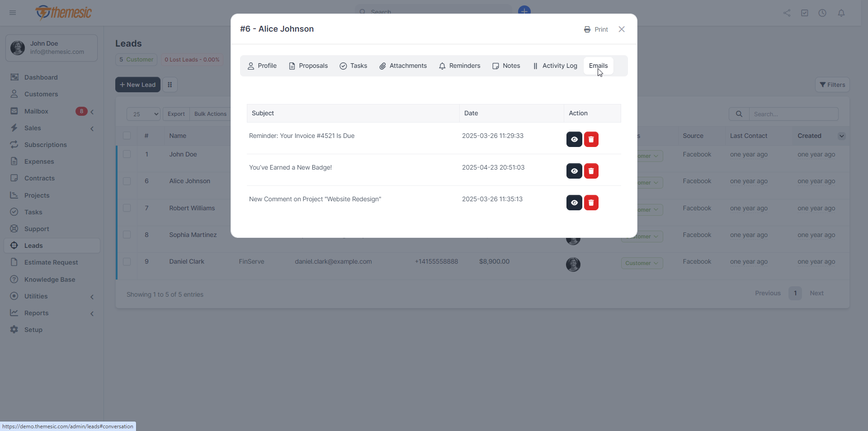Screen dimensions: 868x431
Task: Click the share icon in the top bar
Action: [787, 13]
